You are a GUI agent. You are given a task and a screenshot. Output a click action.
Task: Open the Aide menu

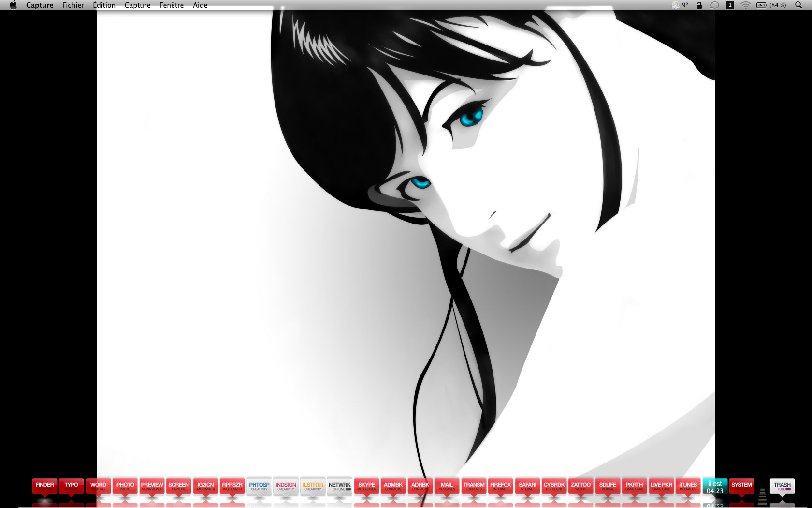[x=200, y=5]
